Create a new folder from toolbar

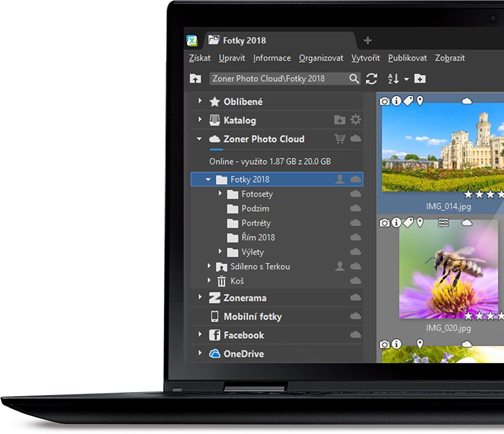coord(420,78)
